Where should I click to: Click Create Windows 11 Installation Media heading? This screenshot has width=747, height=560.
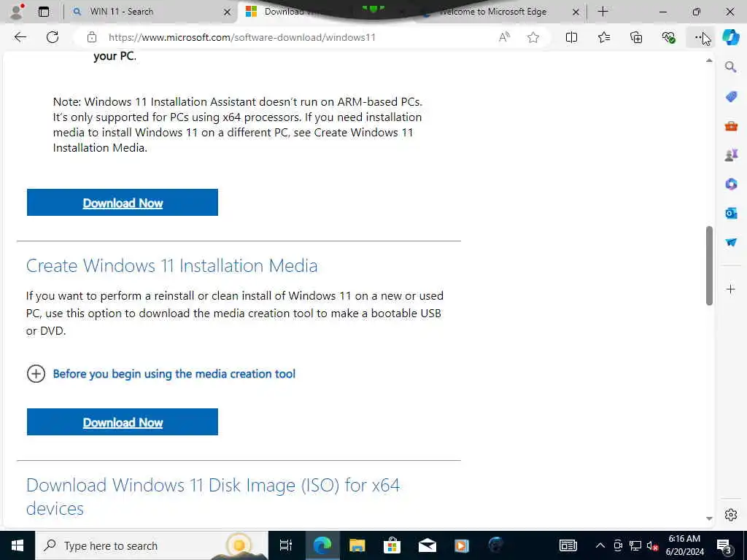click(x=171, y=265)
